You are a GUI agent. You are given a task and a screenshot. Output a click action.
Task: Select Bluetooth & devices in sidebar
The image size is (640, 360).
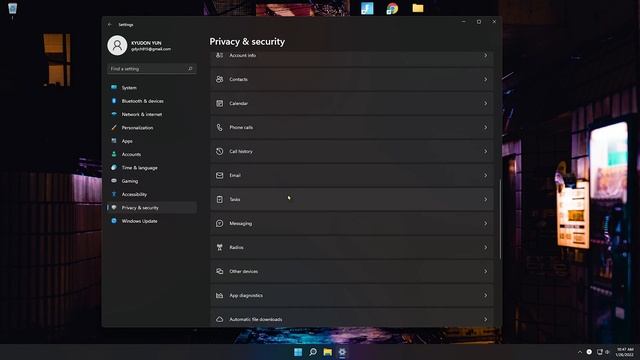tap(152, 101)
